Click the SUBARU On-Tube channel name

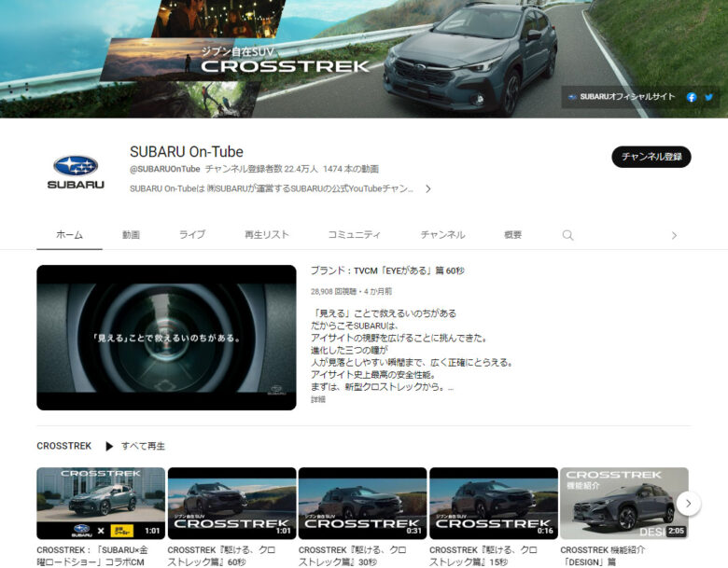[187, 152]
